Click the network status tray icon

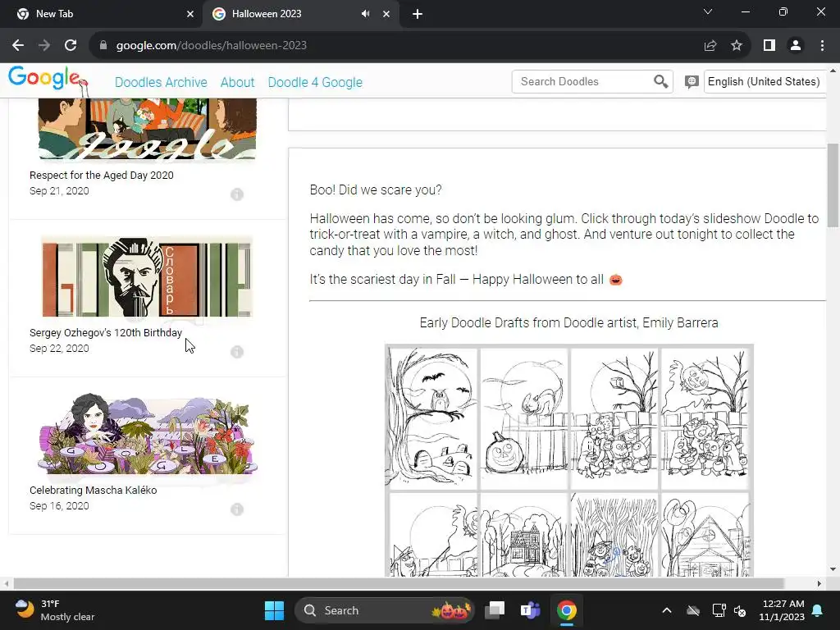719,610
